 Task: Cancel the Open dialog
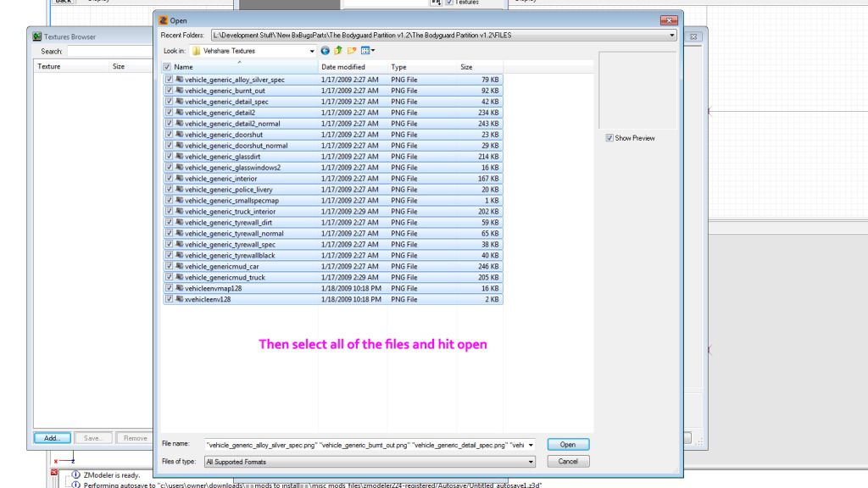[x=568, y=462]
